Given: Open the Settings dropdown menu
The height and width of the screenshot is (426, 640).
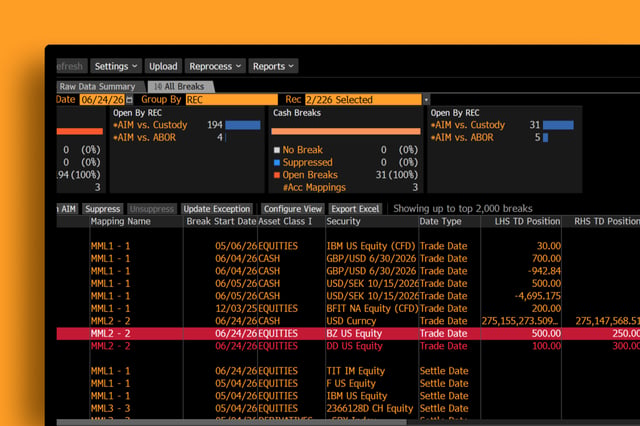Looking at the screenshot, I should [x=116, y=66].
